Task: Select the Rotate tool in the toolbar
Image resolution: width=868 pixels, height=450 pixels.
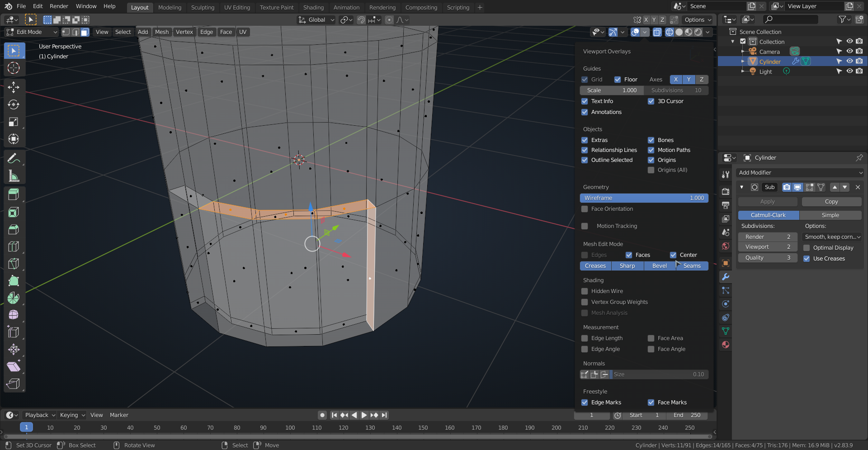Action: tap(14, 104)
